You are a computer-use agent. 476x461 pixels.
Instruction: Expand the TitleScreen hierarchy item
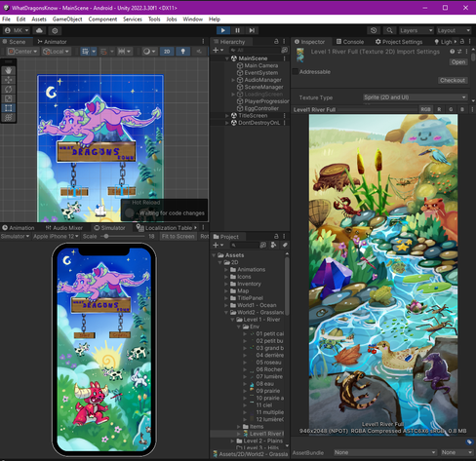pos(227,116)
